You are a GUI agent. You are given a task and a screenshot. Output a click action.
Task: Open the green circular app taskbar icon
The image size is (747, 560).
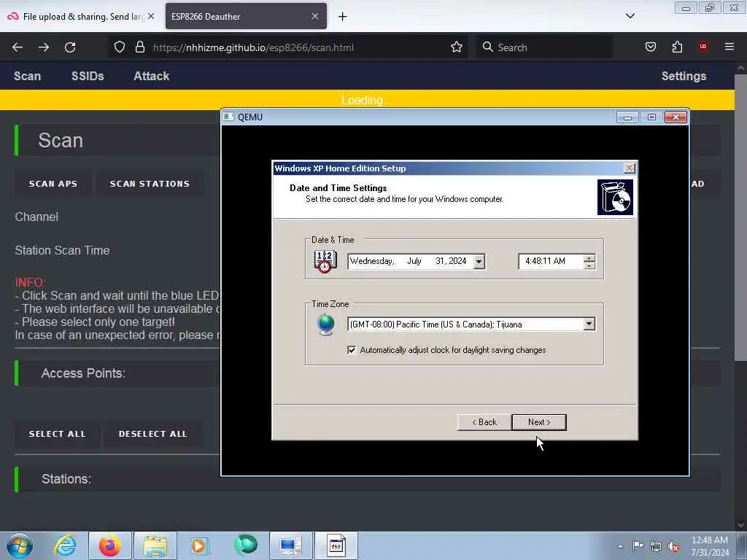245,545
